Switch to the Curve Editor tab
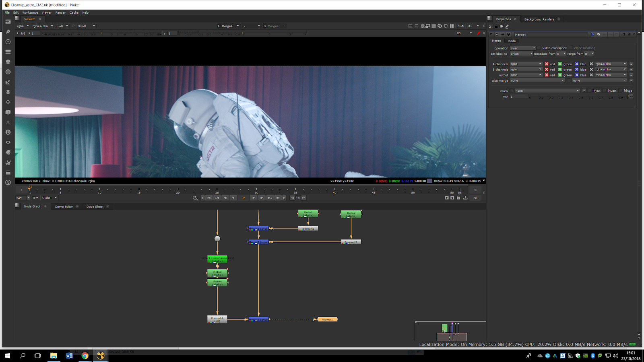The height and width of the screenshot is (362, 644). [64, 207]
